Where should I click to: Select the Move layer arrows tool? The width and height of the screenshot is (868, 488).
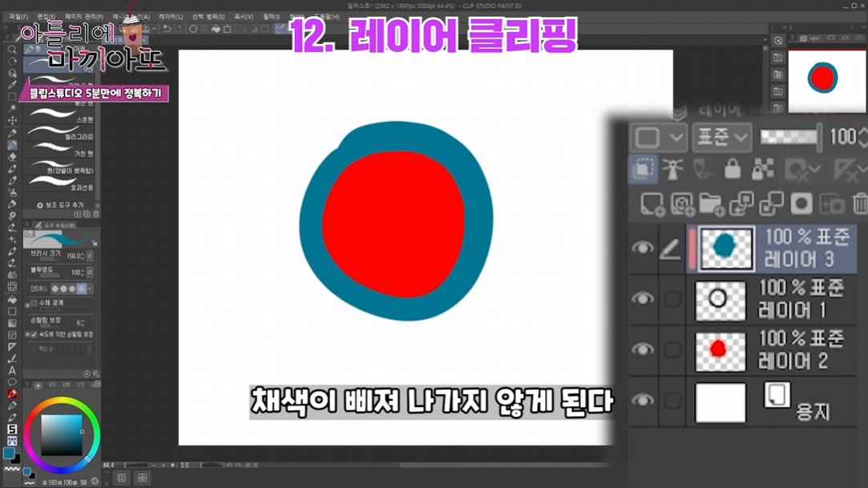12,120
